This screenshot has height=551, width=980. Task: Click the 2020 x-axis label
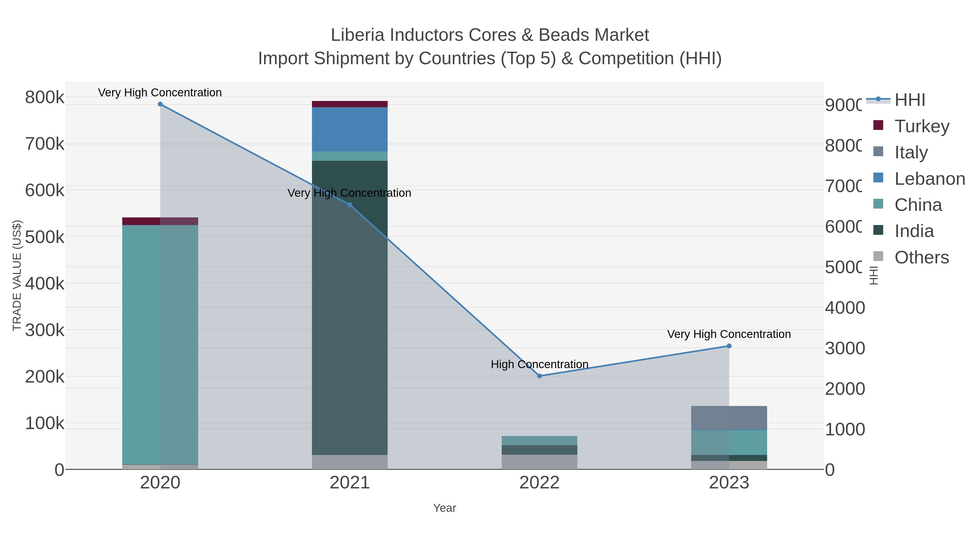click(160, 483)
